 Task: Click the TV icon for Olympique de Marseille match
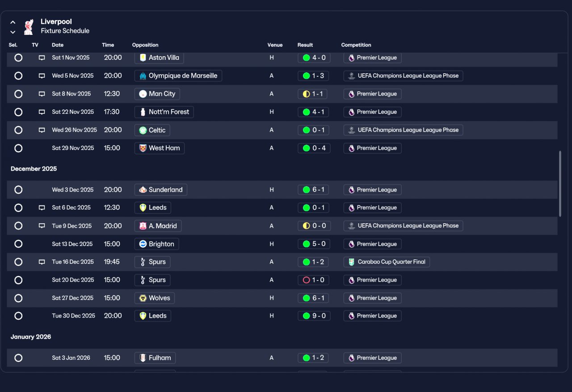pos(42,76)
